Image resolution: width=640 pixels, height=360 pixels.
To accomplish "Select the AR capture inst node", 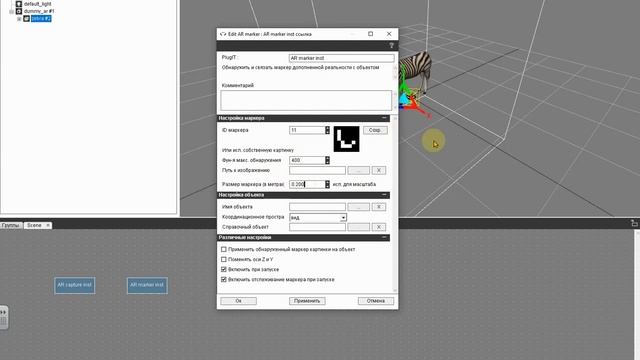I will pyautogui.click(x=75, y=285).
